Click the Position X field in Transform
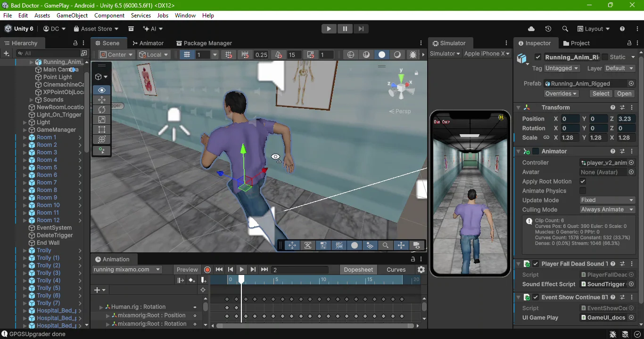644x339 pixels. coord(570,119)
